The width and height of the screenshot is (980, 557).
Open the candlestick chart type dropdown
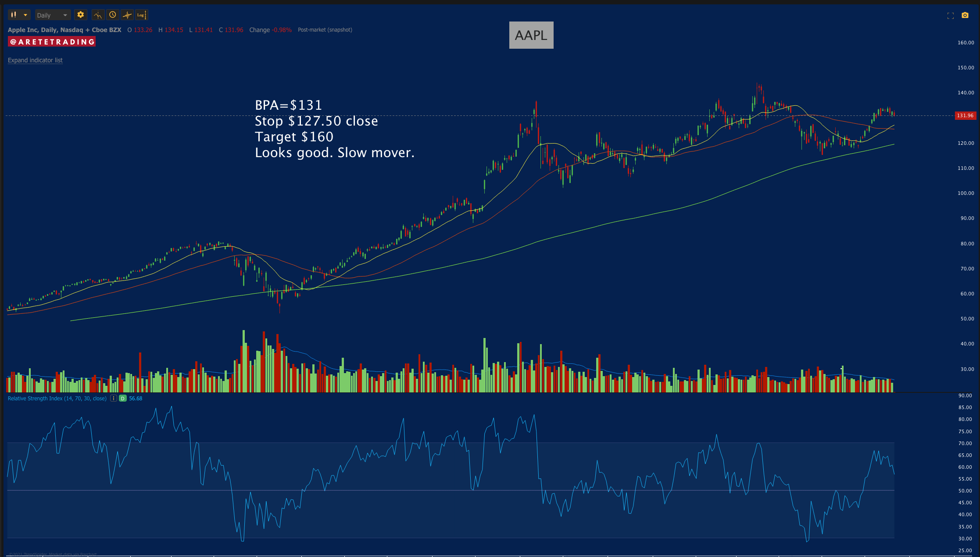pos(19,15)
